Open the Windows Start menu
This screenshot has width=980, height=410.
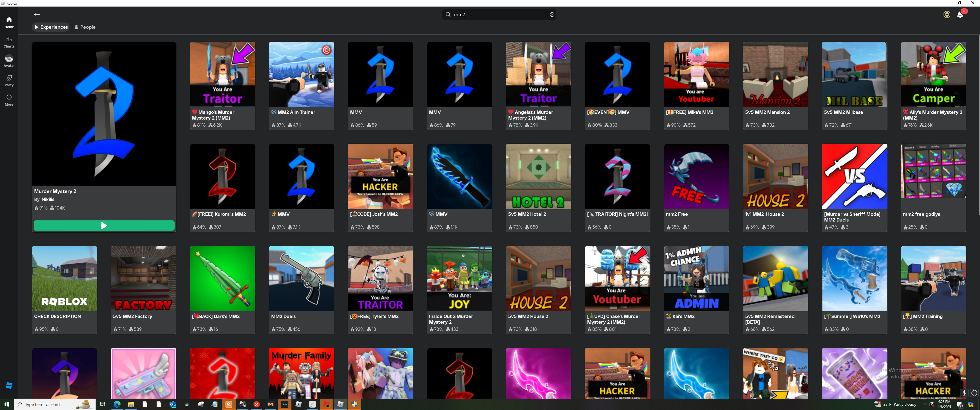coord(7,404)
